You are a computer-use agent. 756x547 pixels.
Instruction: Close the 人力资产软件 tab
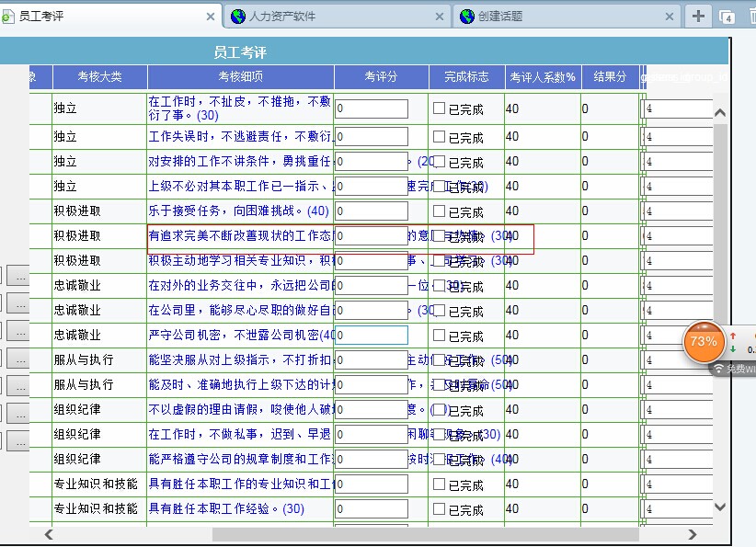(x=440, y=17)
